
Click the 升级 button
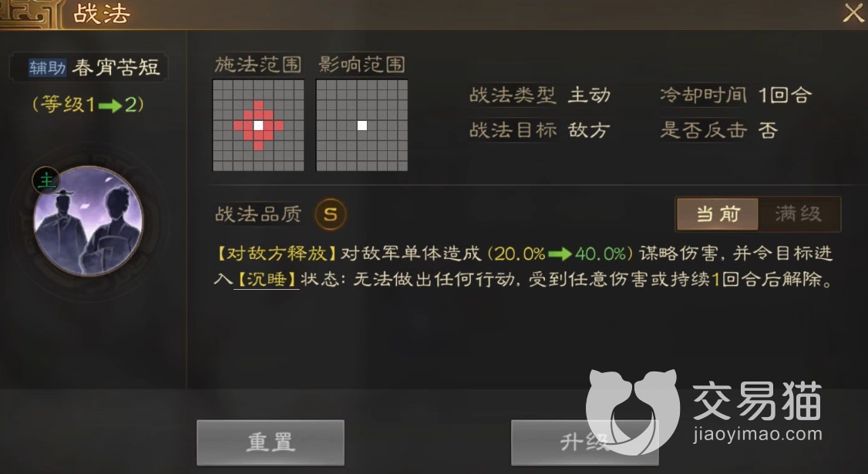coord(584,442)
